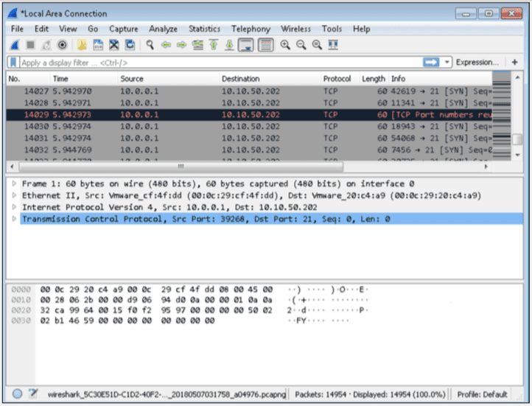
Task: Click inside the display filter field
Action: coord(221,63)
